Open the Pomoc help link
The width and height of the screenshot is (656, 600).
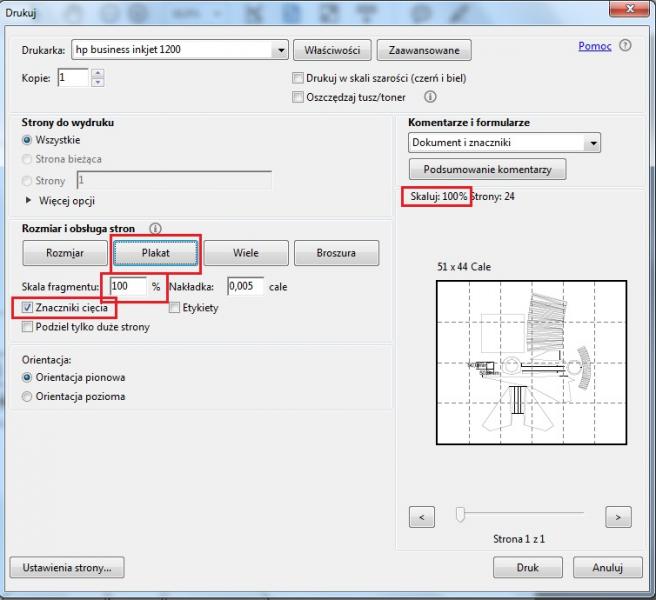tap(594, 46)
